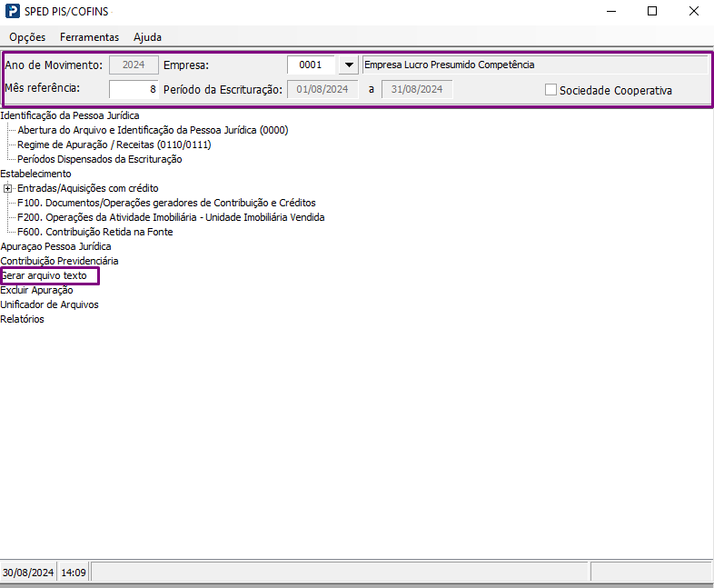
Task: Open Unificador de Arquivos
Action: pos(49,305)
